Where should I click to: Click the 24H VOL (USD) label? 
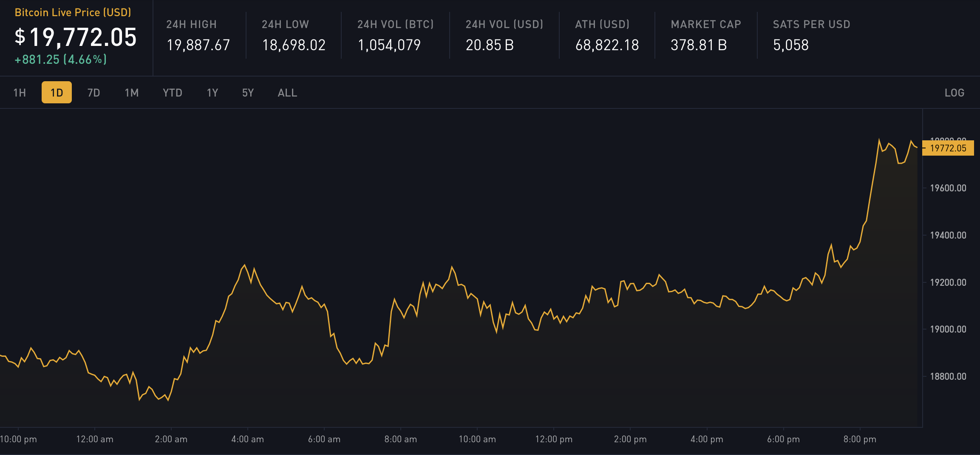point(504,24)
